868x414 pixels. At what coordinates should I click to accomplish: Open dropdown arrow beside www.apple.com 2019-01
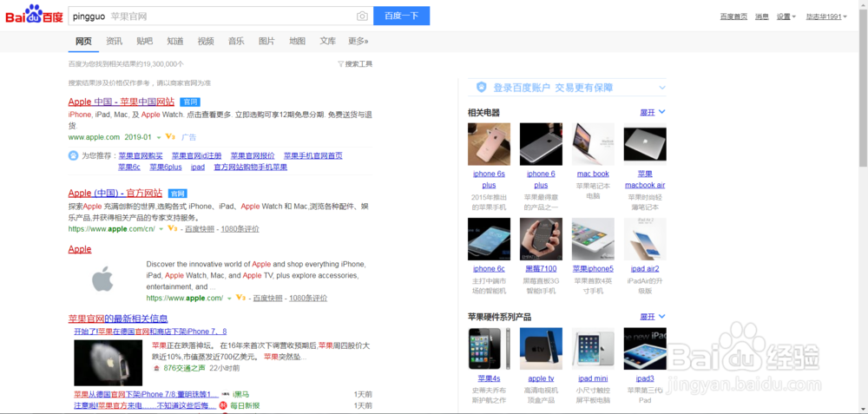[159, 137]
